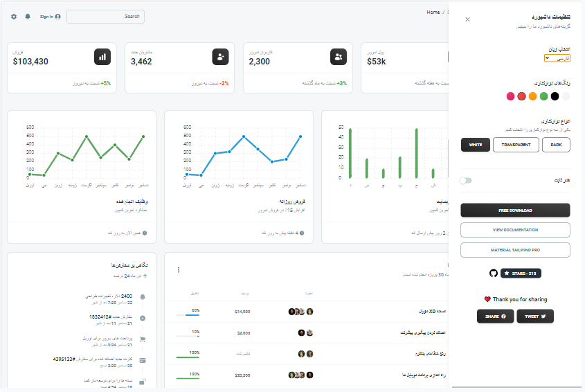585x392 pixels.
Task: Click the "2,300" users value
Action: click(x=260, y=62)
